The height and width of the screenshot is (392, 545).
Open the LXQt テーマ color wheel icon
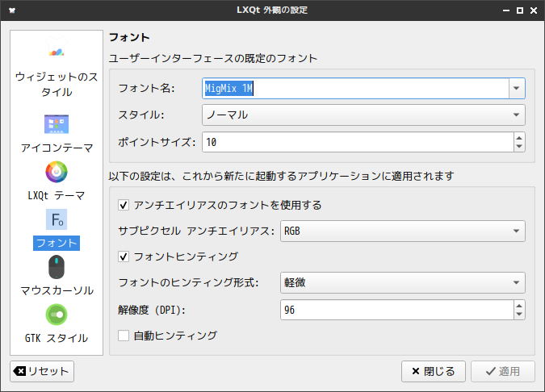click(x=57, y=172)
